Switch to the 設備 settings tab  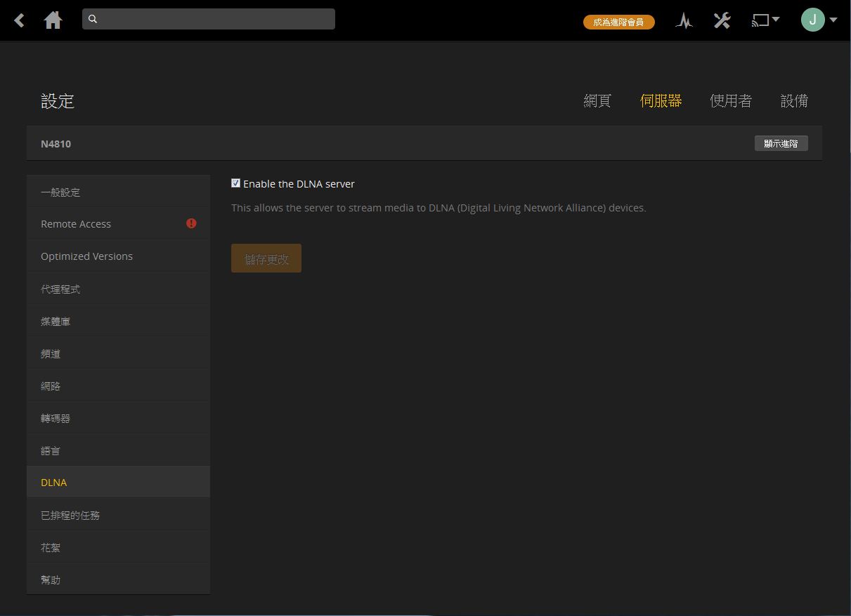pos(794,101)
